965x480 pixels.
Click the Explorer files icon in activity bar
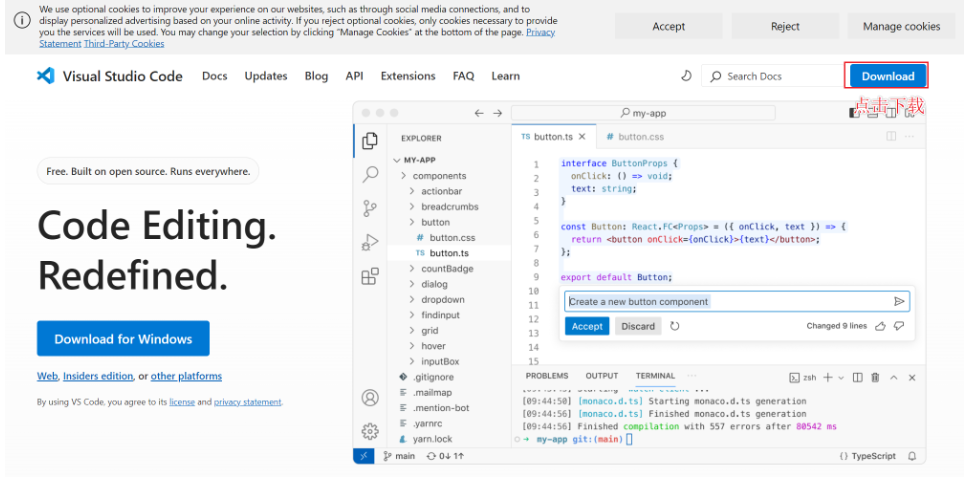pyautogui.click(x=370, y=140)
